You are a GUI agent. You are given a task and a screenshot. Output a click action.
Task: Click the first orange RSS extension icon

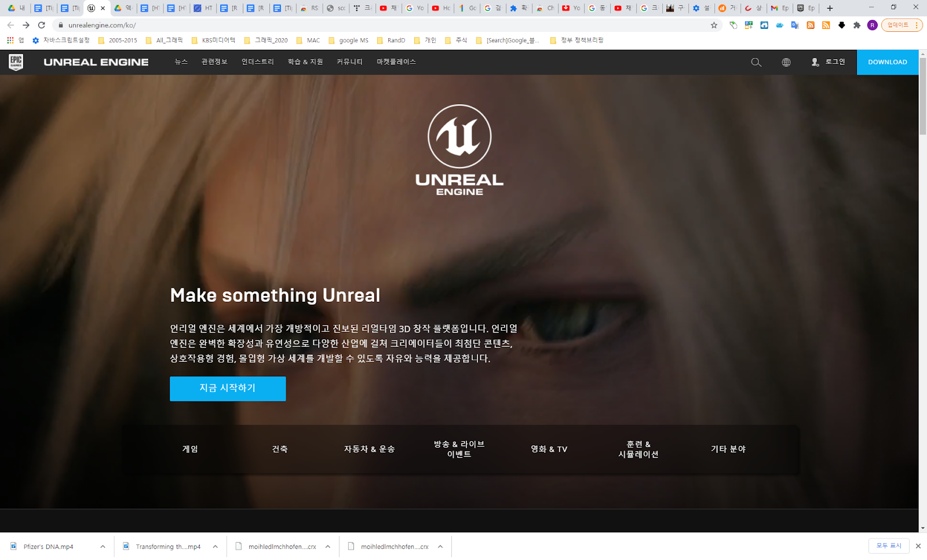[x=811, y=25]
